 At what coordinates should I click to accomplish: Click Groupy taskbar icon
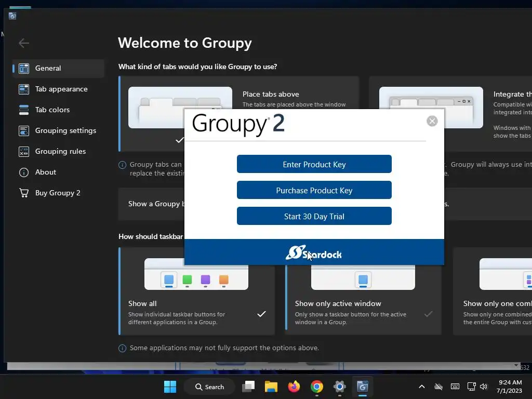[x=362, y=387]
